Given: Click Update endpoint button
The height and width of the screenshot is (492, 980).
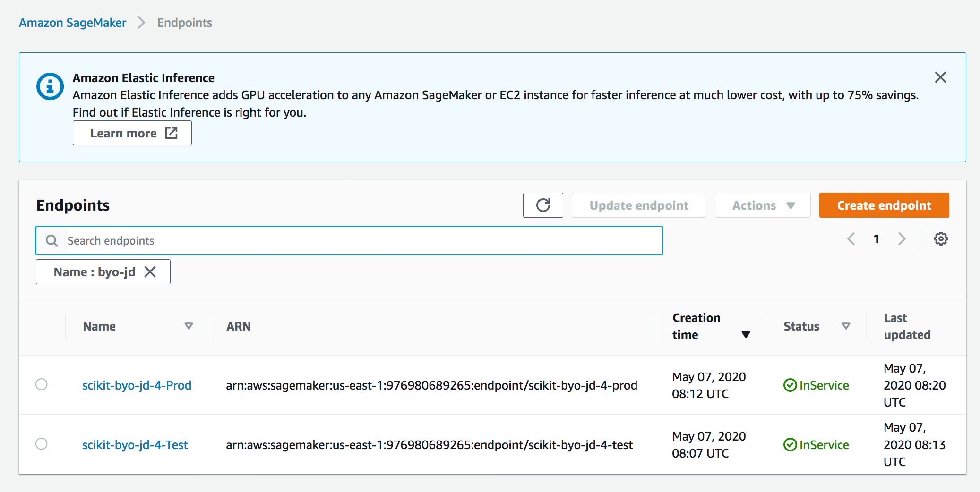Looking at the screenshot, I should (x=639, y=205).
